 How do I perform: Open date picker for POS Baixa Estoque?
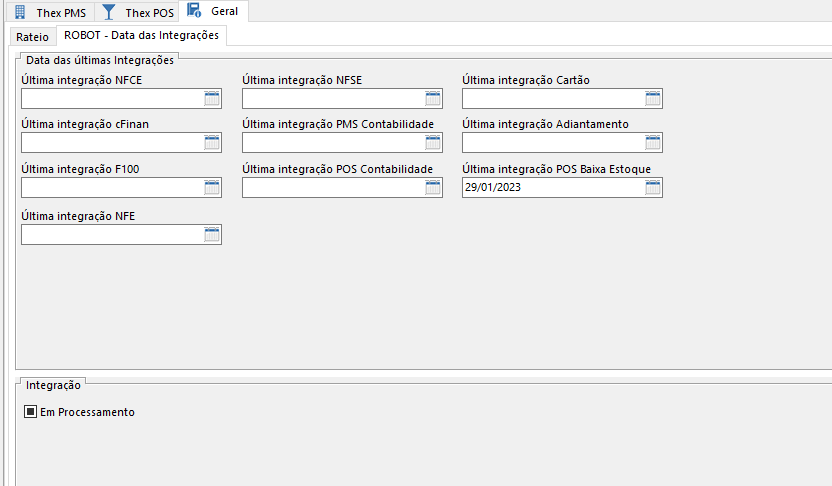coord(653,188)
